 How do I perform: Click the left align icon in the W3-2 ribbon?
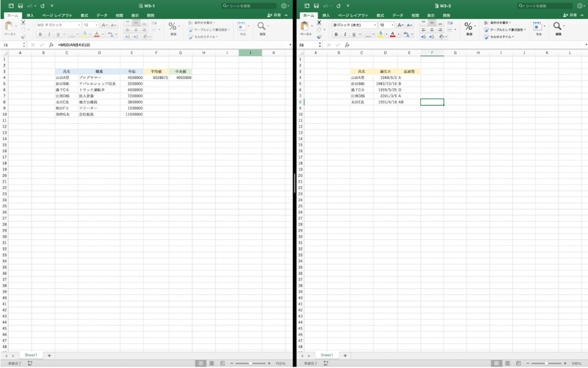coord(423,30)
